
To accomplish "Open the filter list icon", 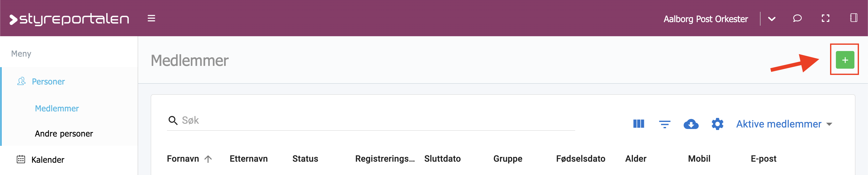I will [665, 124].
